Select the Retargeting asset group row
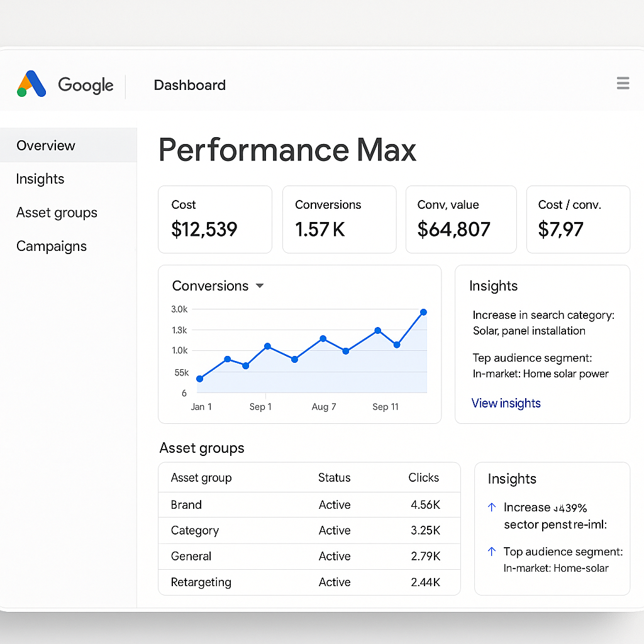This screenshot has height=644, width=644. (x=308, y=582)
